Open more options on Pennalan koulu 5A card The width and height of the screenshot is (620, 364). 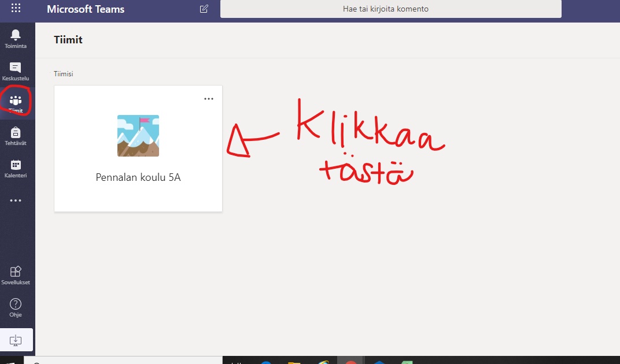tap(209, 99)
